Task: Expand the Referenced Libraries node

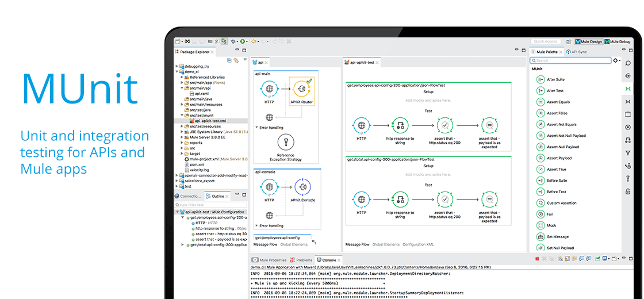Action: click(x=182, y=77)
